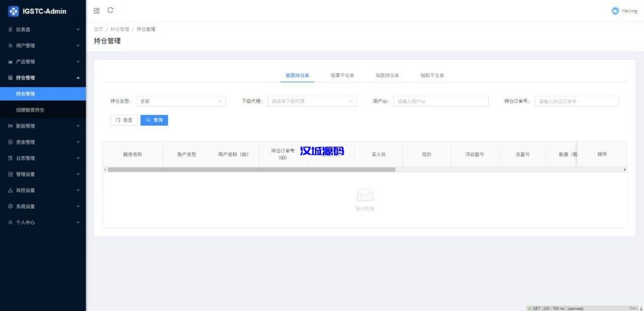Expand the 产品管理 menu chevron
This screenshot has width=644, height=311.
[78, 62]
